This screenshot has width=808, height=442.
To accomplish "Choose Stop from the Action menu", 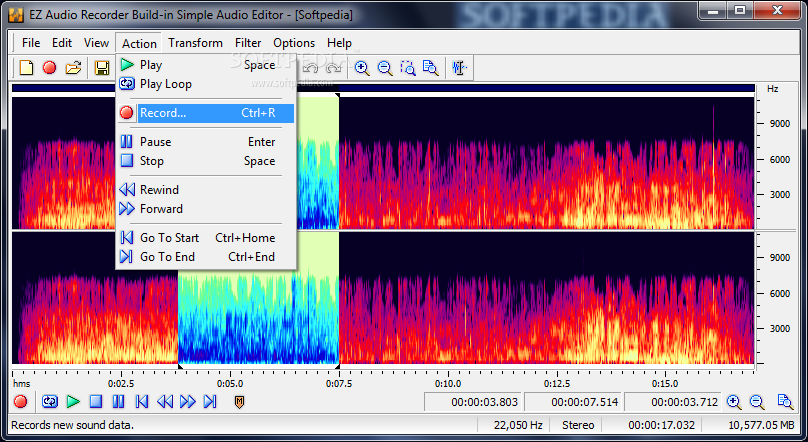I will 206,161.
